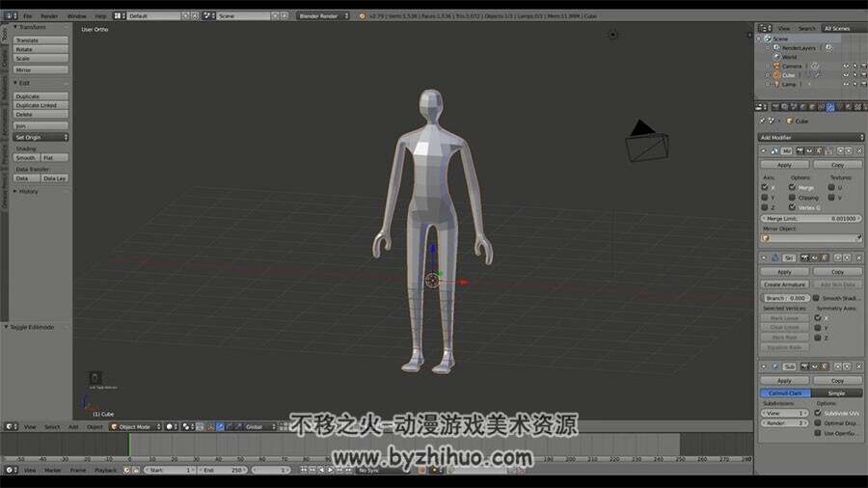Click the timeline End frame field
This screenshot has height=488, width=868.
223,470
